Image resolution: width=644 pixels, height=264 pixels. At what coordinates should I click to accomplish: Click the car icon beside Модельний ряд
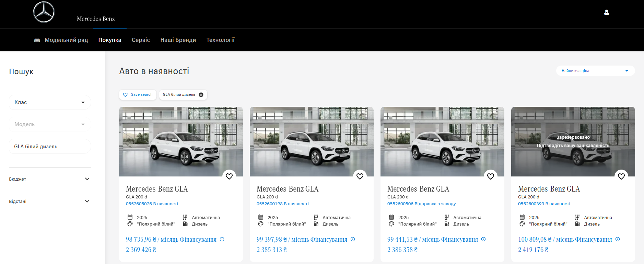37,40
